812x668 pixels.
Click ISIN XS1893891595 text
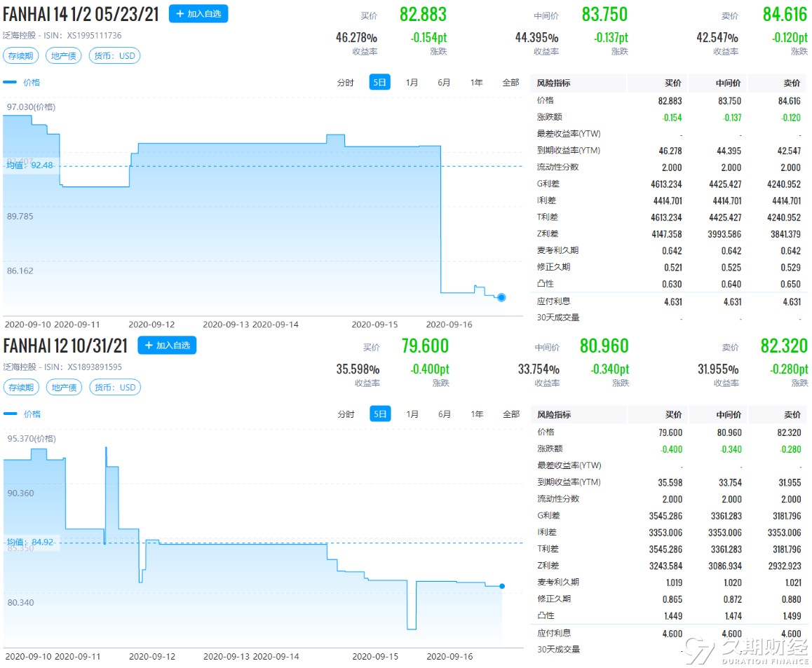95,367
